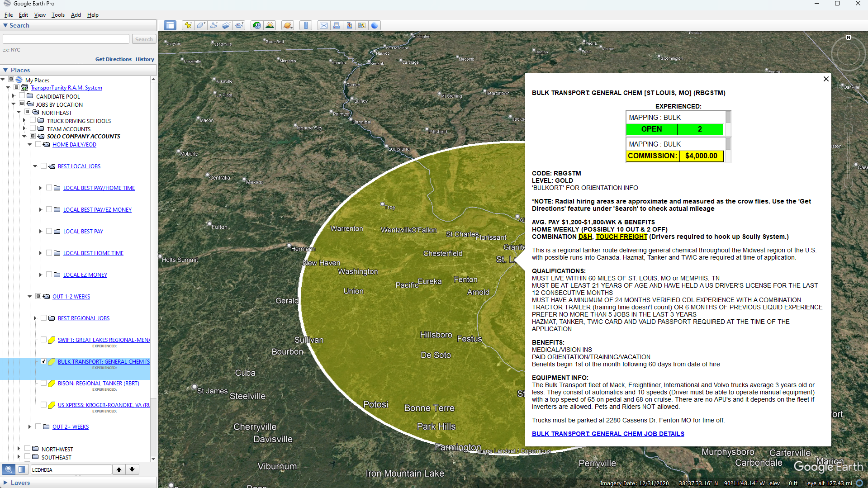
Task: Toggle the sunlight across landscape icon
Action: pyautogui.click(x=270, y=25)
